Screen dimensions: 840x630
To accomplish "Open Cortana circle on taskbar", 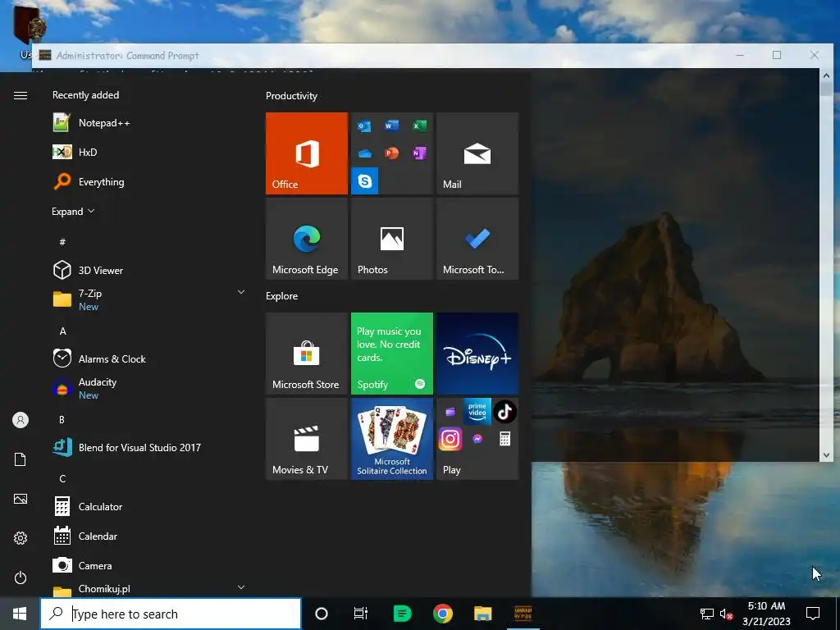I will 322,614.
